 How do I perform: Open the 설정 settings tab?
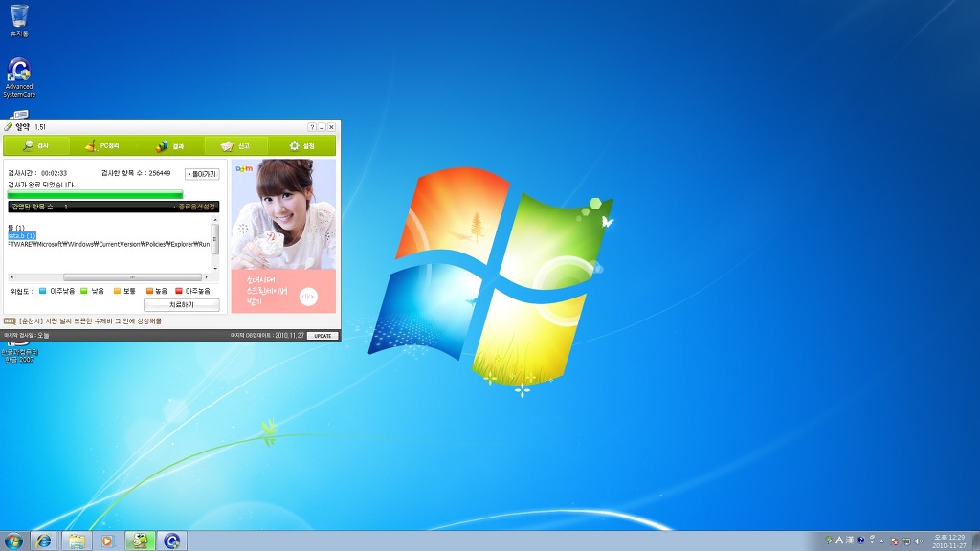pos(301,145)
